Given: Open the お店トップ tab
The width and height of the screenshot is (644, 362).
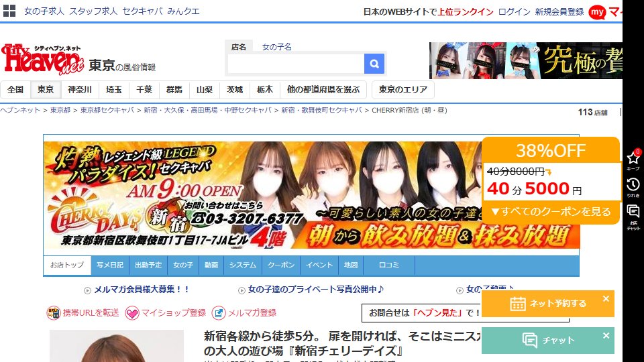Looking at the screenshot, I should (x=67, y=265).
